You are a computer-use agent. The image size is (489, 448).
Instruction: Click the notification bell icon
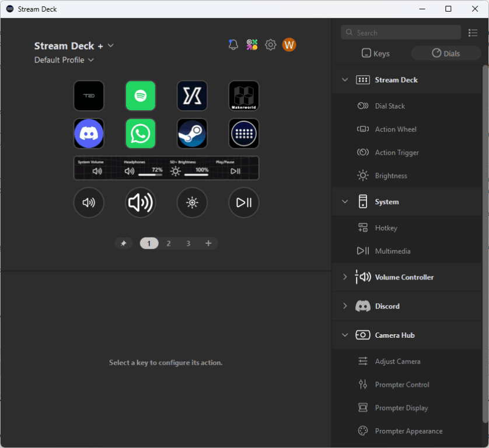pos(233,45)
